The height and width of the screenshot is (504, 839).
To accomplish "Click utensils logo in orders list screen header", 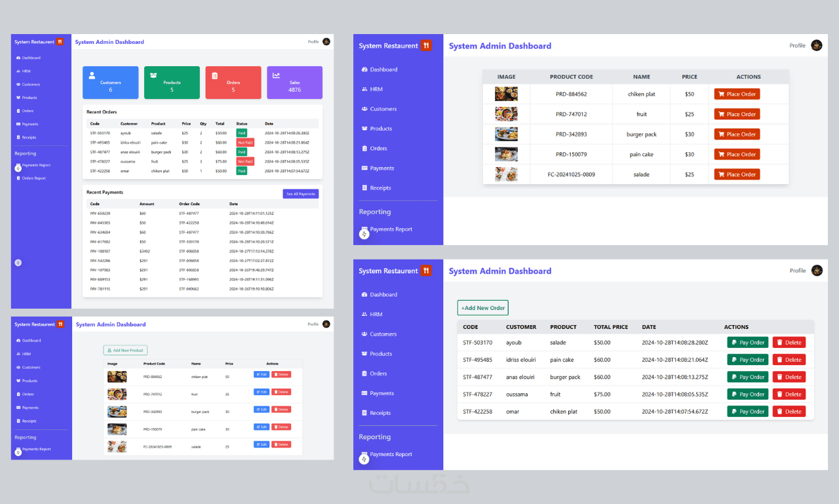I will point(426,271).
